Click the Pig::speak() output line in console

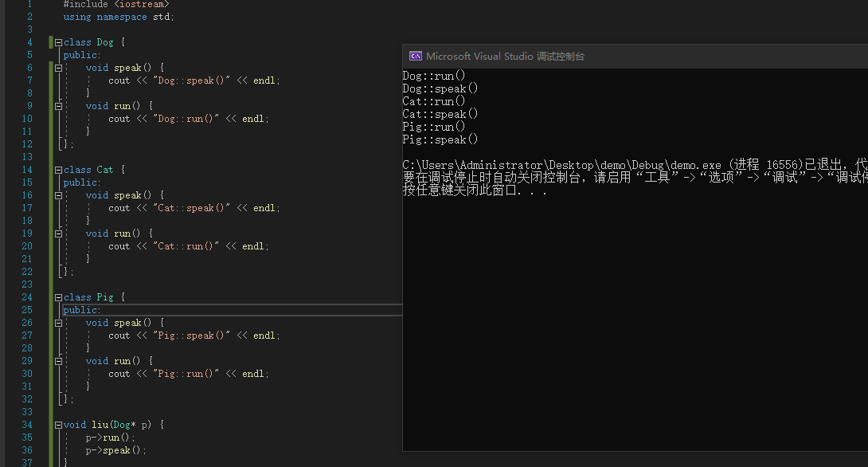440,139
